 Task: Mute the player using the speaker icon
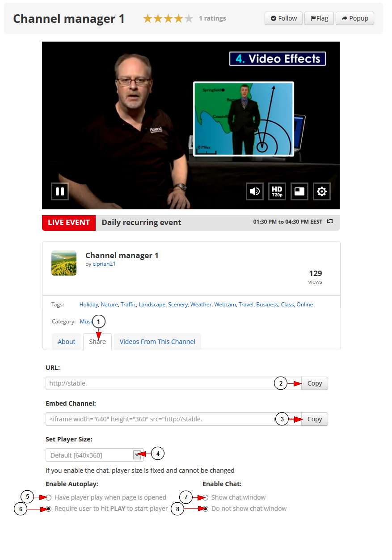(x=255, y=191)
